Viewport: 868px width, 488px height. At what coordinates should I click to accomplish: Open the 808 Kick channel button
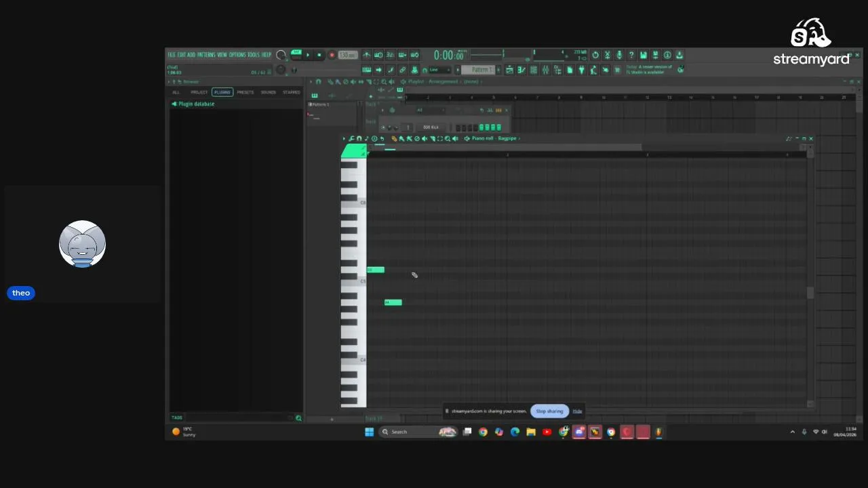click(431, 127)
